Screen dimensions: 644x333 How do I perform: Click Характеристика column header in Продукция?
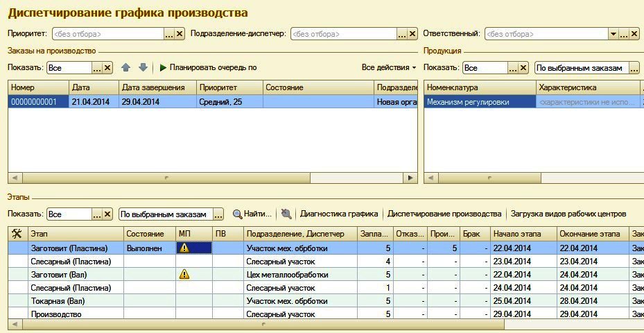588,87
